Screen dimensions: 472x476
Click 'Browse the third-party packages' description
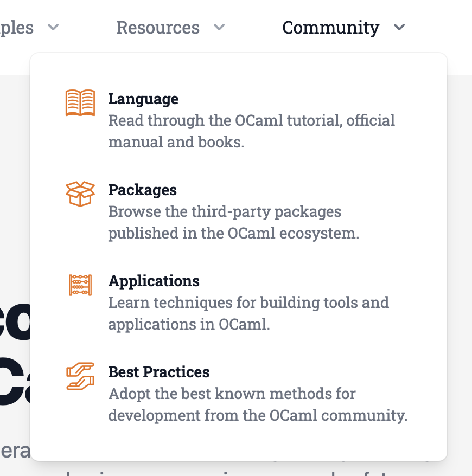tap(234, 222)
